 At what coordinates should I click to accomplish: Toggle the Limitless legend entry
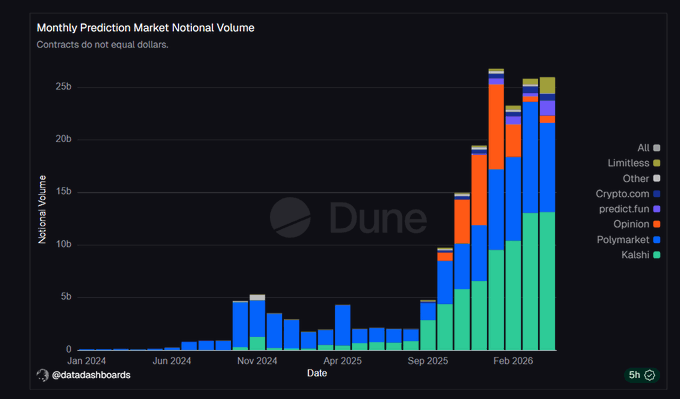(x=634, y=163)
